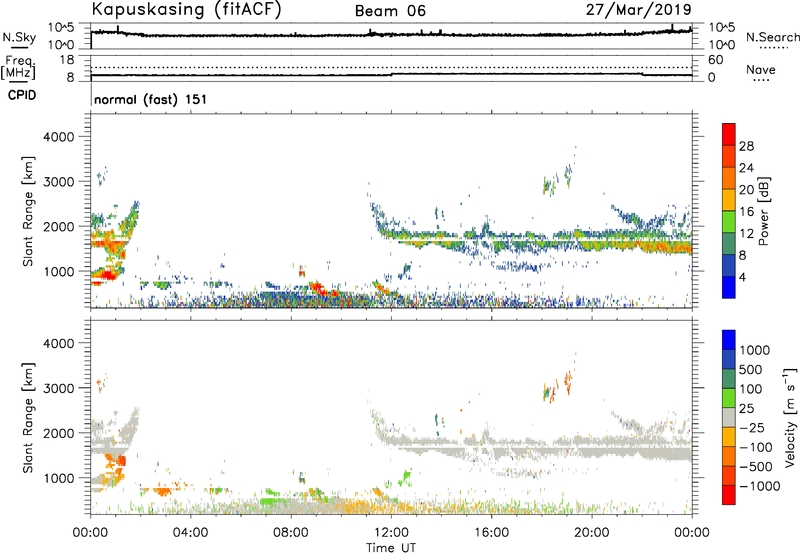
Task: Click the 20:00 time axis tick label
Action: [591, 533]
